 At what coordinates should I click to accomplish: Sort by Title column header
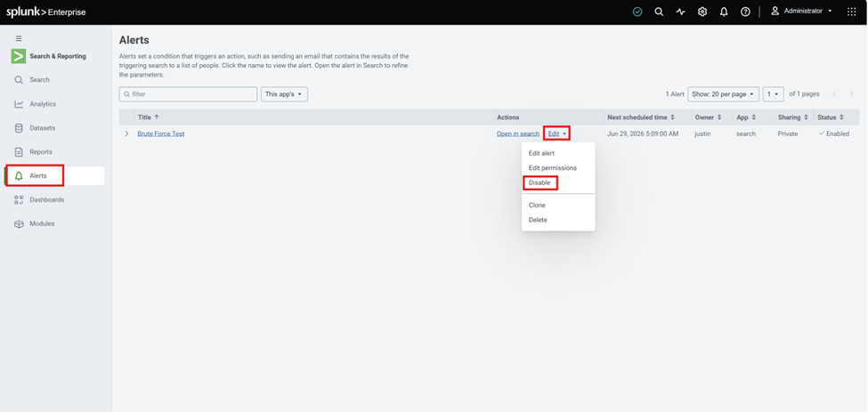149,117
